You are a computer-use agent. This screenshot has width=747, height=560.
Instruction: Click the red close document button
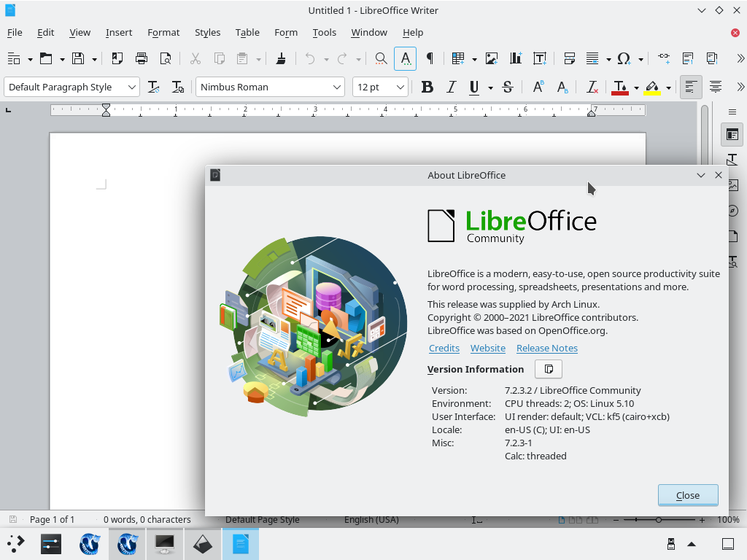pos(735,32)
